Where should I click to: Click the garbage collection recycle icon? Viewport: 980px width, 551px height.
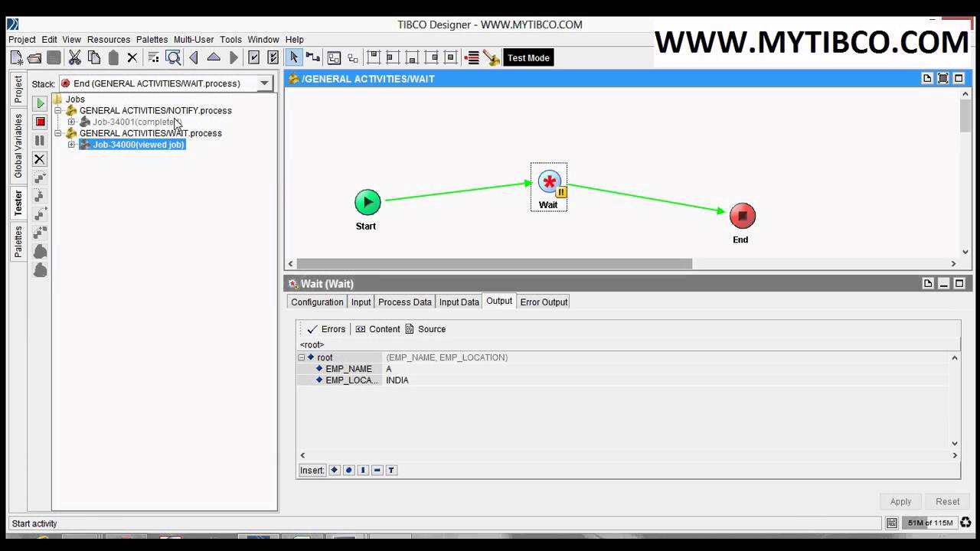pos(965,523)
